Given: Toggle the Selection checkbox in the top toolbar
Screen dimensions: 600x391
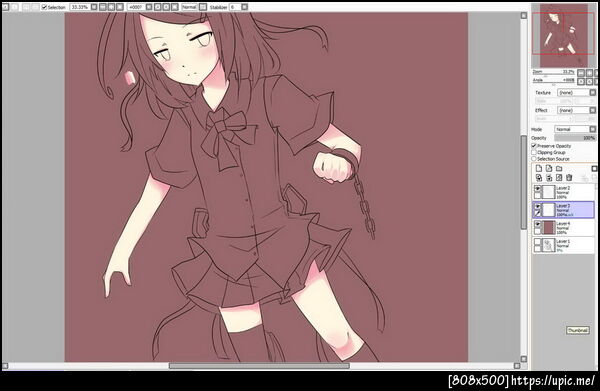Looking at the screenshot, I should point(44,7).
